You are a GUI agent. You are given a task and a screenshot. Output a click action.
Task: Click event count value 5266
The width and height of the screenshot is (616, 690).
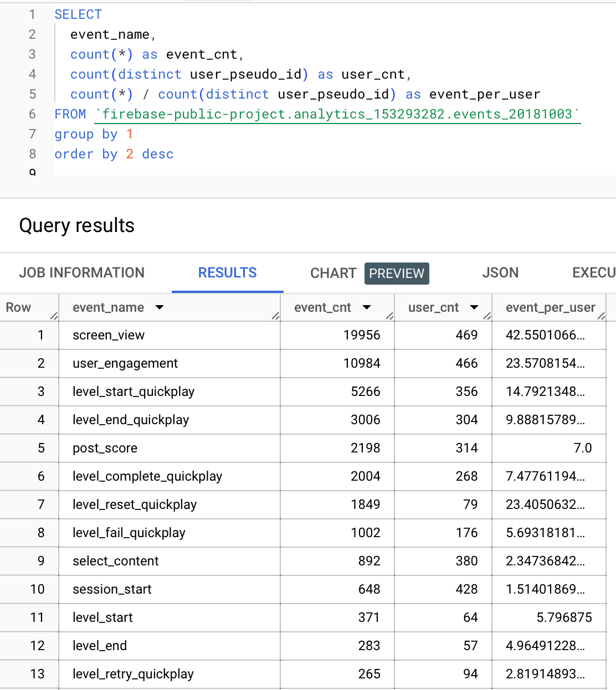coord(366,392)
